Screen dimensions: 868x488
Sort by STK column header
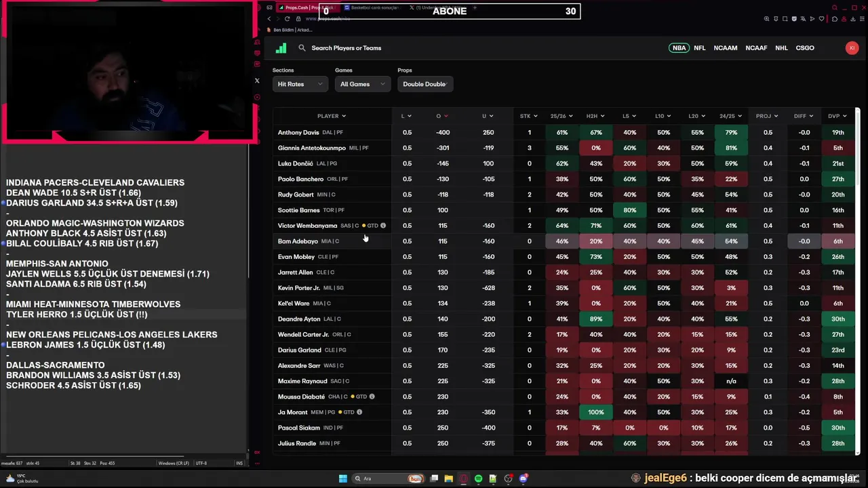pyautogui.click(x=529, y=116)
